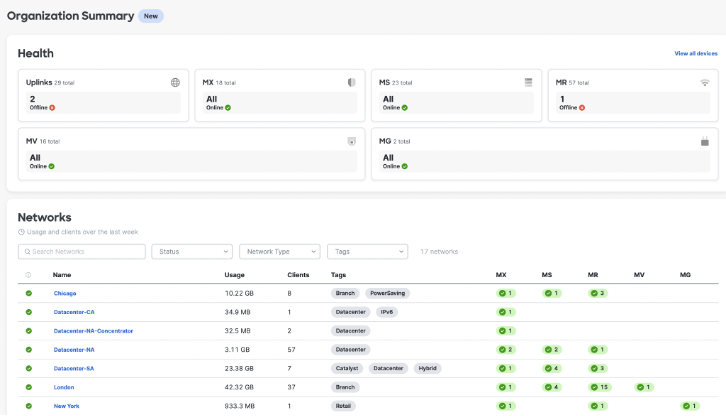Screen dimensions: 726x416
Task: Open the Status filter dropdown
Action: pyautogui.click(x=192, y=252)
